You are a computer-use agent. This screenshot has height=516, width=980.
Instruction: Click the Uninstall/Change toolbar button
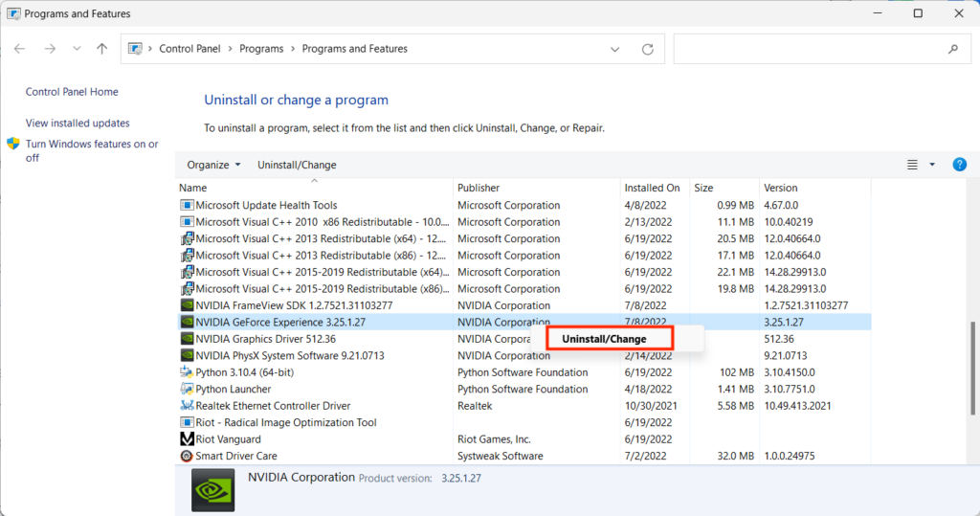tap(297, 165)
